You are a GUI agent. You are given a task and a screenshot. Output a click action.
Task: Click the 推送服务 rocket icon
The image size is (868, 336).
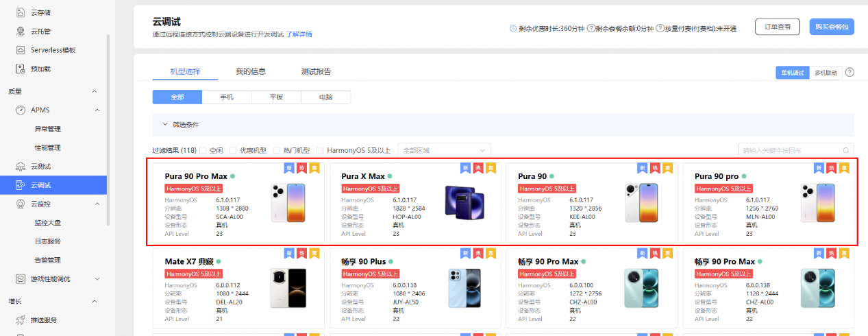(21, 320)
